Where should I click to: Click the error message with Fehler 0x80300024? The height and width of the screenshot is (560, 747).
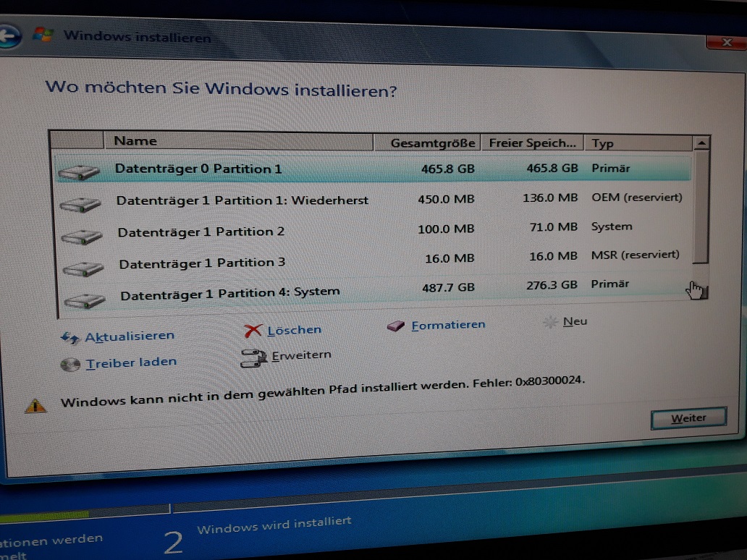tap(323, 391)
